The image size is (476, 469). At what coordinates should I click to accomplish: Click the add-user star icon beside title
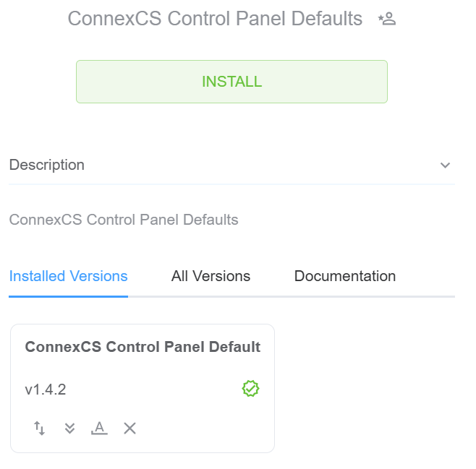tap(387, 20)
